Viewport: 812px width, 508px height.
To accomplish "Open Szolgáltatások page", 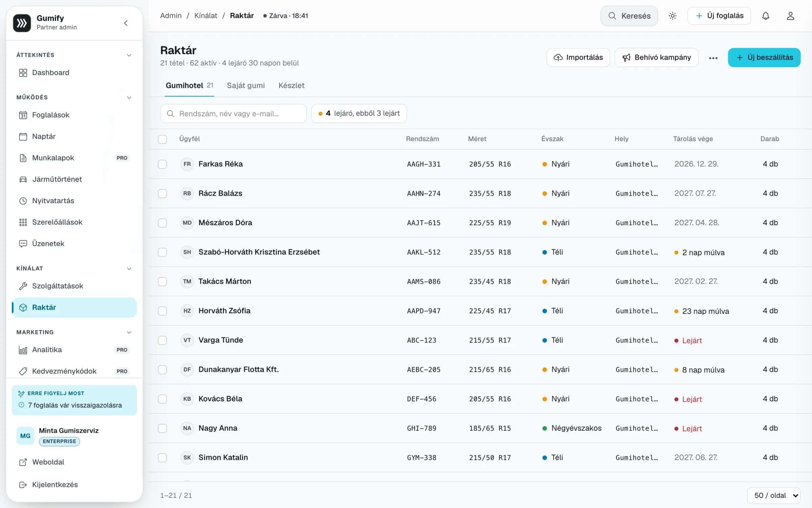I will (x=74, y=286).
